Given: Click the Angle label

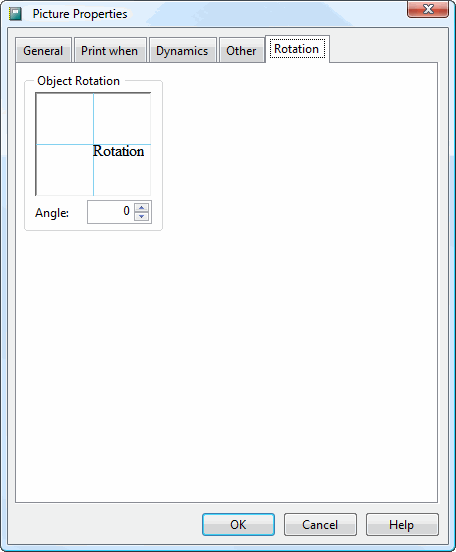Looking at the screenshot, I should pyautogui.click(x=52, y=213).
